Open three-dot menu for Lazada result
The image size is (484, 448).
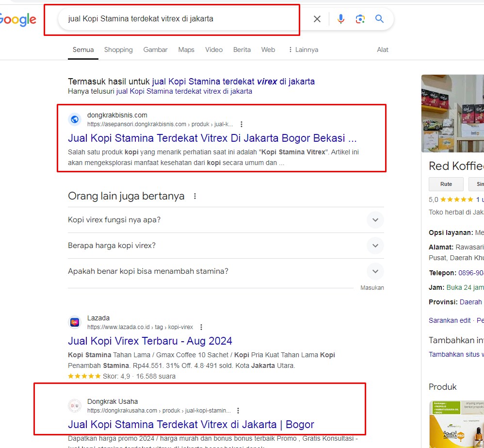click(x=201, y=327)
